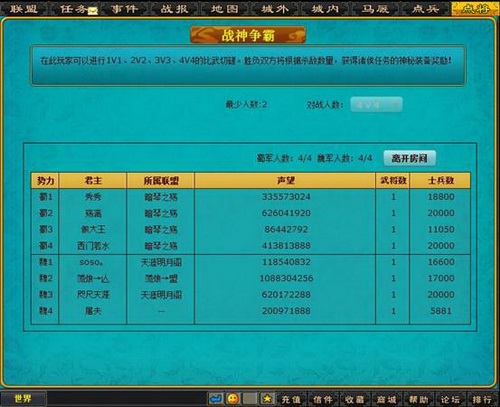Select reputation value 413813888
The image size is (500, 407).
(286, 246)
